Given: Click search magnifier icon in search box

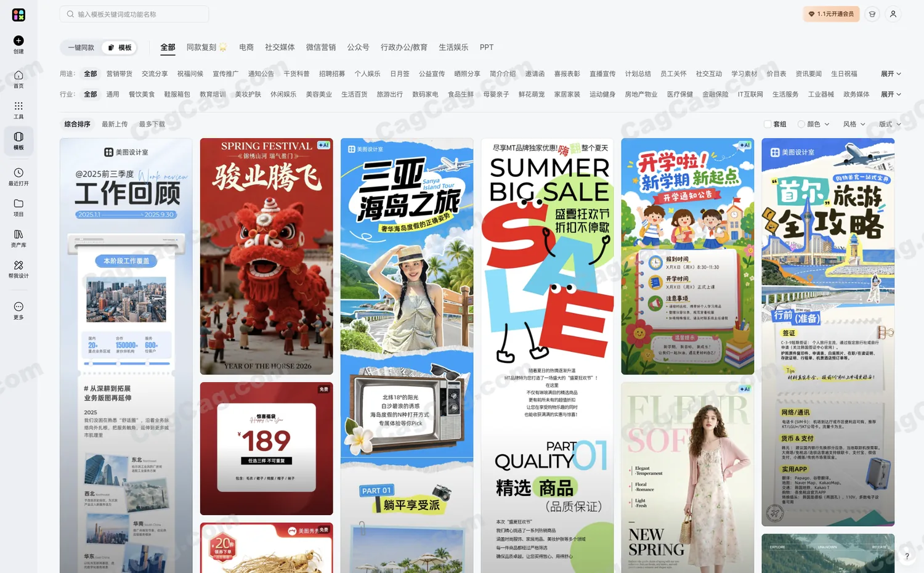Looking at the screenshot, I should click(x=70, y=14).
